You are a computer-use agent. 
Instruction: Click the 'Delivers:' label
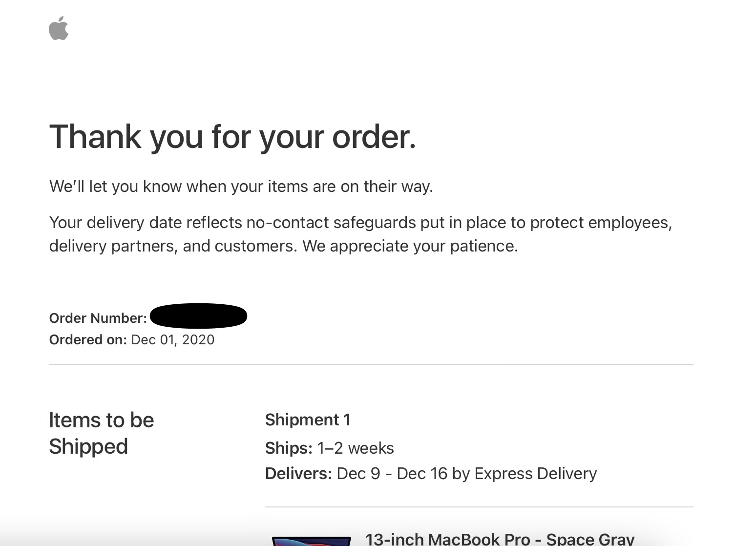coord(298,474)
